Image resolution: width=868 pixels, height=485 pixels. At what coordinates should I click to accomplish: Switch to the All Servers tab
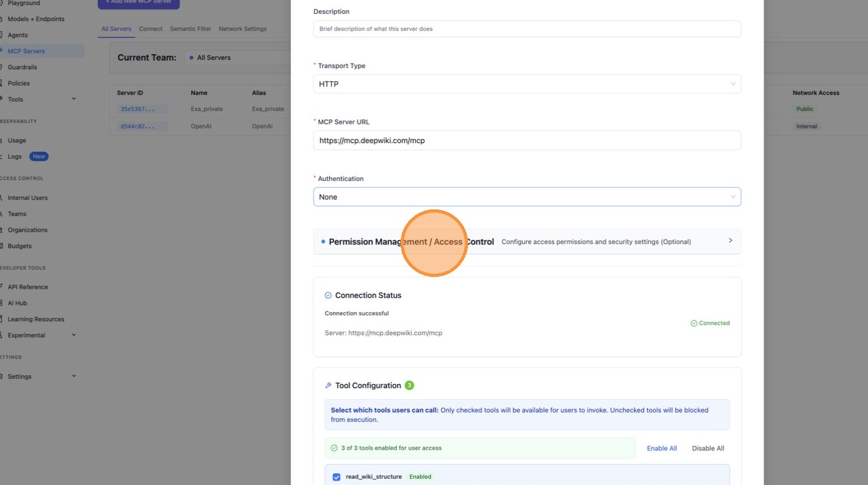[x=116, y=29]
